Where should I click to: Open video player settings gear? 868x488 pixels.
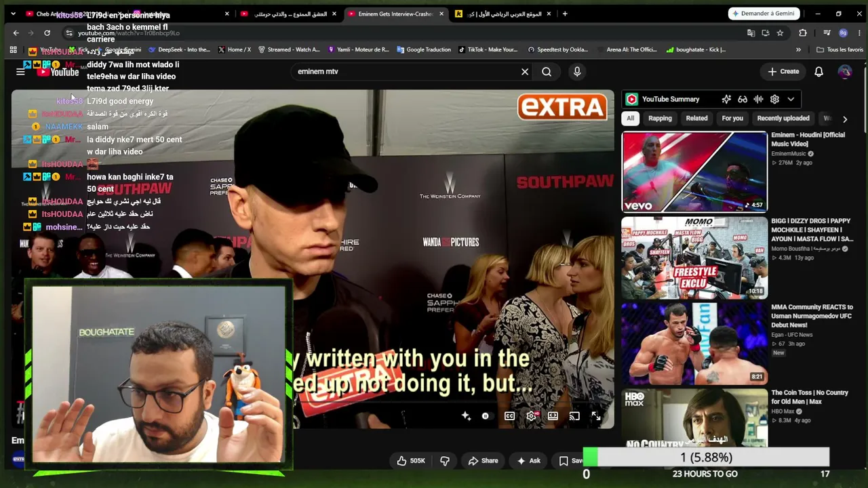pyautogui.click(x=531, y=416)
